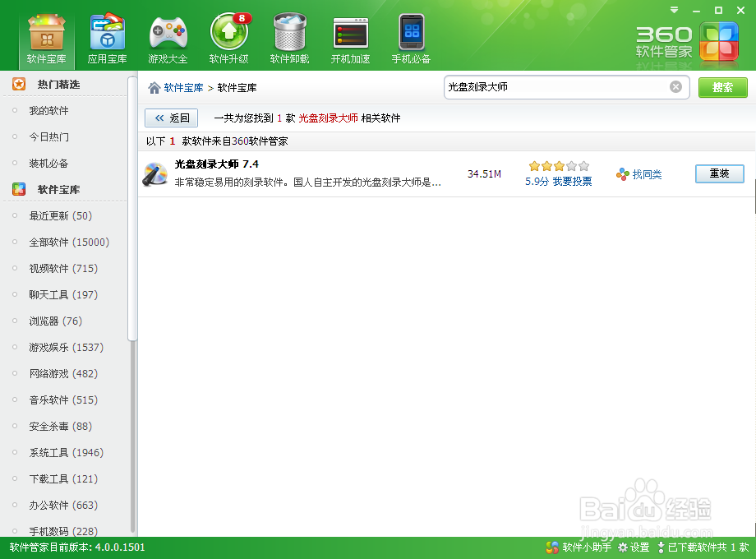Open the title bar dropdown menu arrow

tap(675, 10)
